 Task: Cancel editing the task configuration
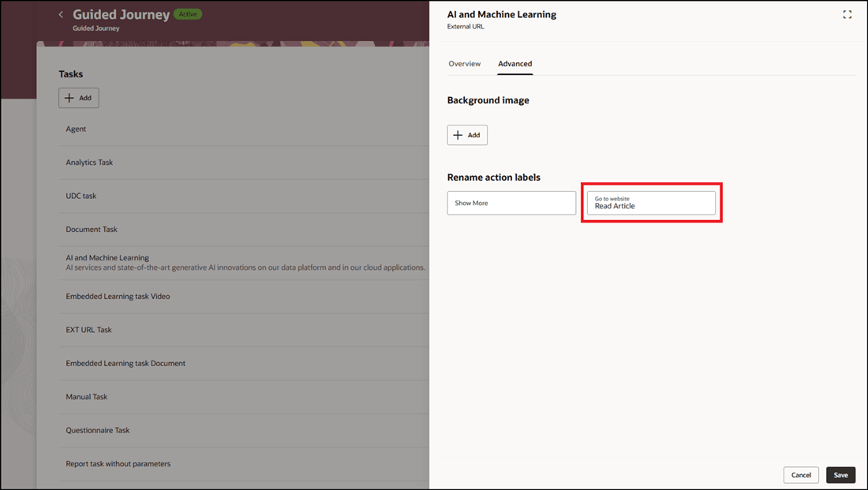tap(801, 474)
